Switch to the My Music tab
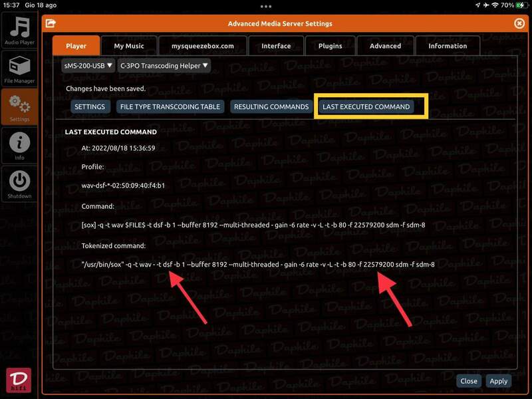This screenshot has width=532, height=399. [129, 46]
